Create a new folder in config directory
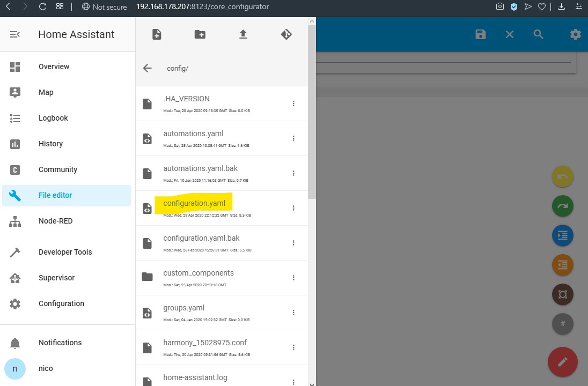 [200, 34]
